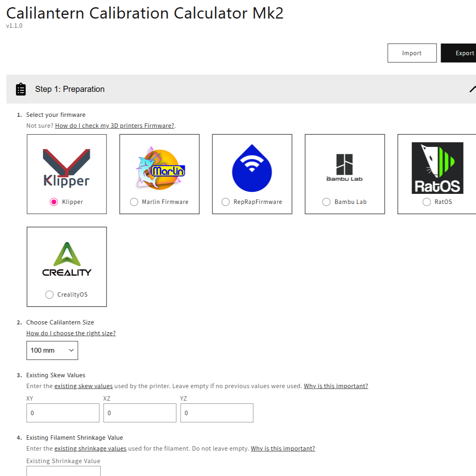Select the Marlin Firmware radio button

tap(134, 202)
